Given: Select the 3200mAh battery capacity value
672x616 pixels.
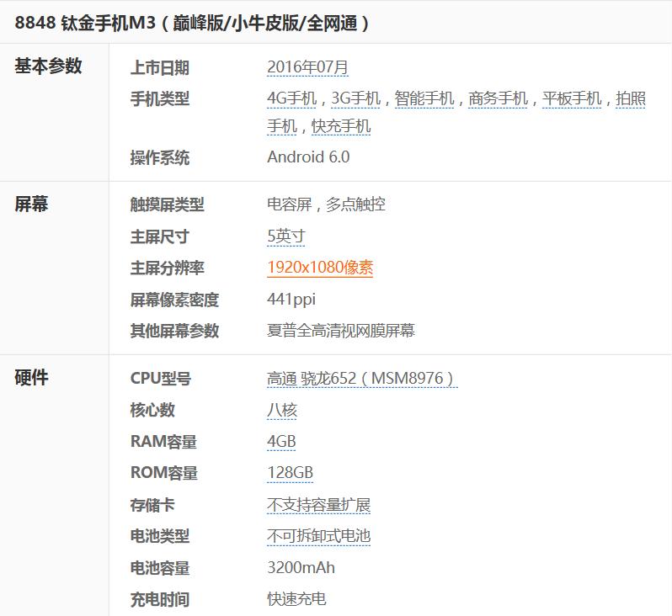Looking at the screenshot, I should coord(301,567).
